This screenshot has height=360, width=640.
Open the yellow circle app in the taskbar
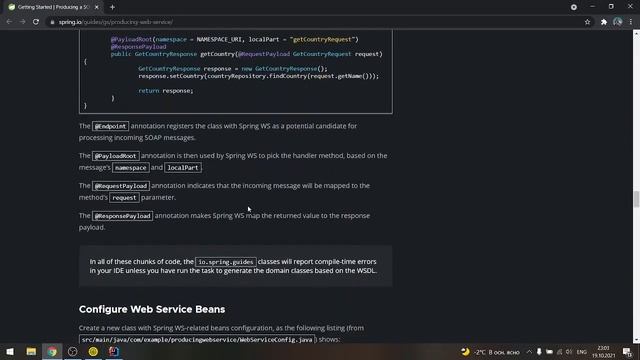point(93,351)
